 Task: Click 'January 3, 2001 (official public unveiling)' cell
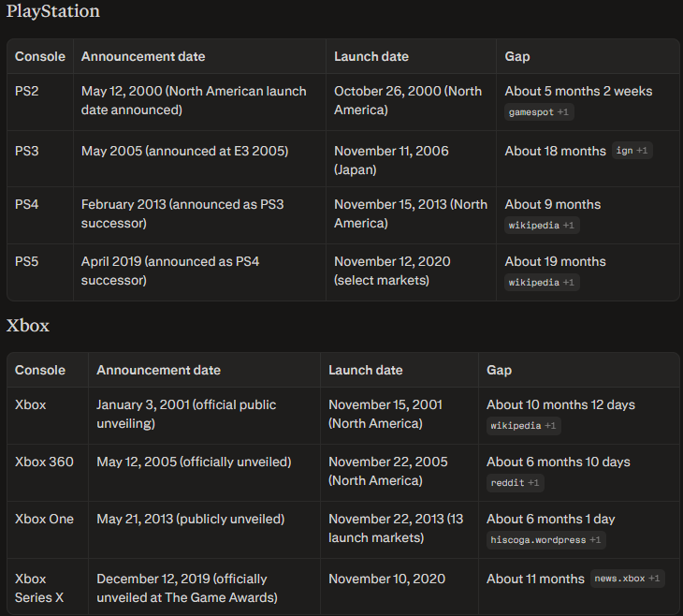point(204,416)
